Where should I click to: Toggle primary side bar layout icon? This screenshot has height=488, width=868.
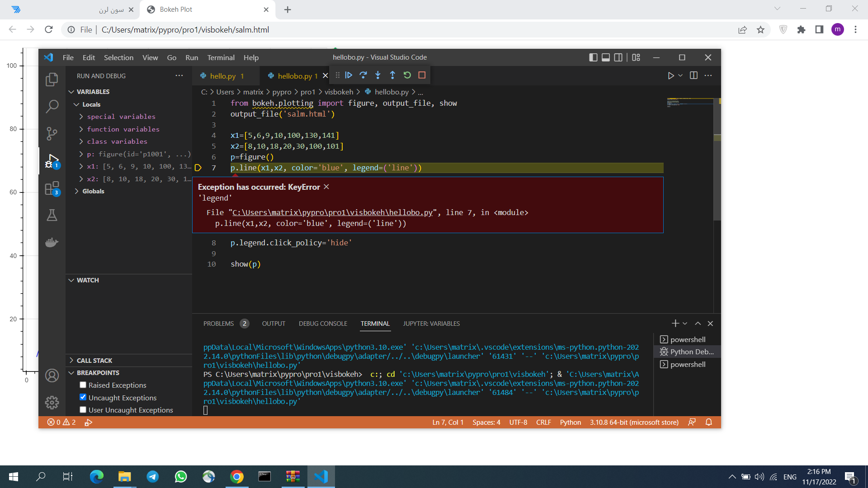pyautogui.click(x=593, y=57)
